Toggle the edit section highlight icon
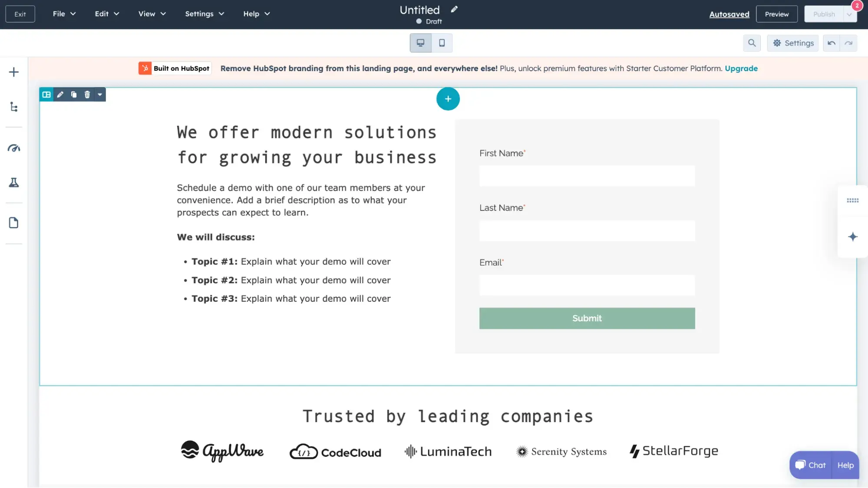Viewport: 868px width, 488px height. (x=46, y=95)
